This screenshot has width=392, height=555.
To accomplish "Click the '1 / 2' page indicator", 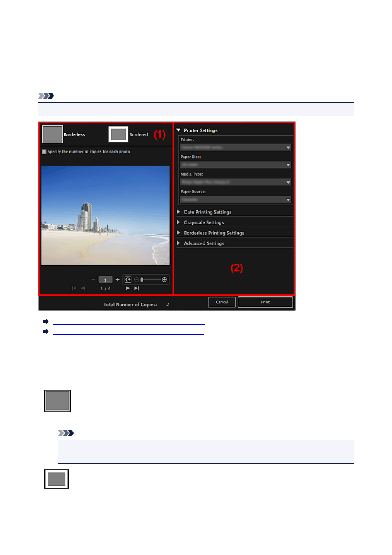I will point(105,288).
